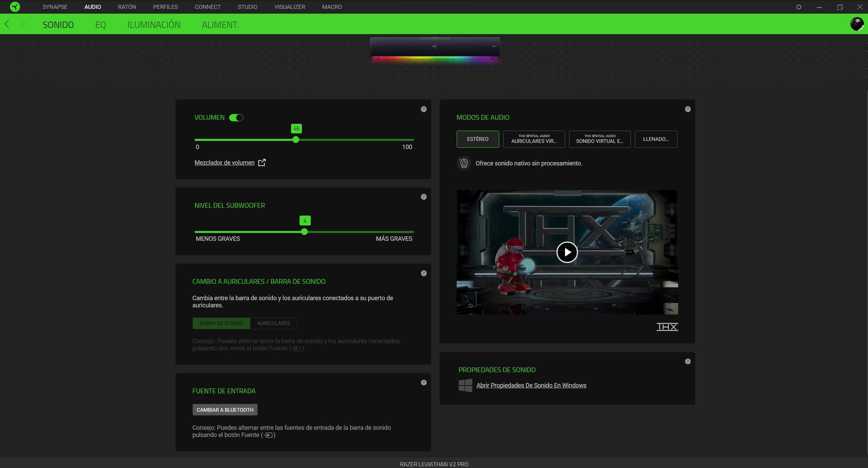
Task: Open help for the Volumen panel
Action: pyautogui.click(x=424, y=109)
